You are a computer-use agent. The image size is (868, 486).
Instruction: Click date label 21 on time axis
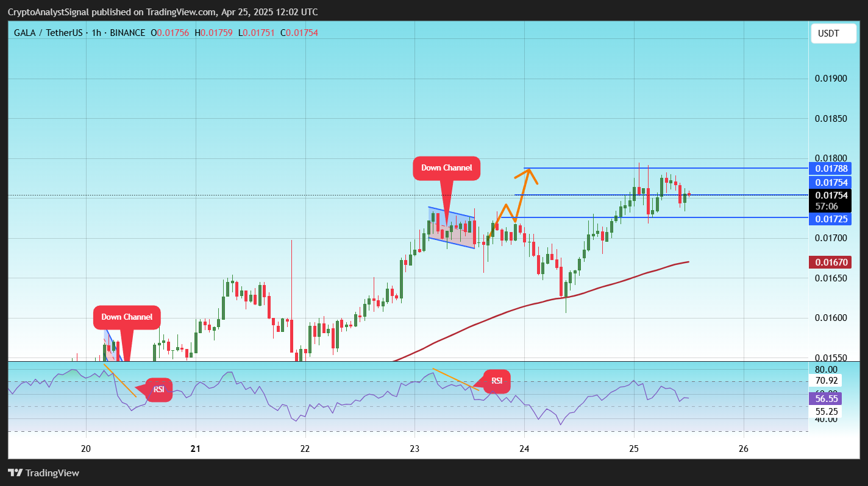[x=196, y=449]
